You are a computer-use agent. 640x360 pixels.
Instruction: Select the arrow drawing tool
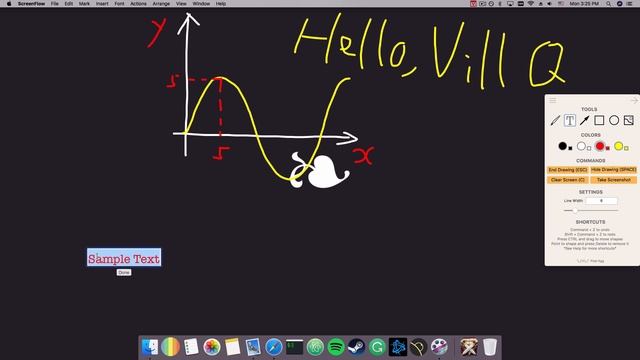584,120
